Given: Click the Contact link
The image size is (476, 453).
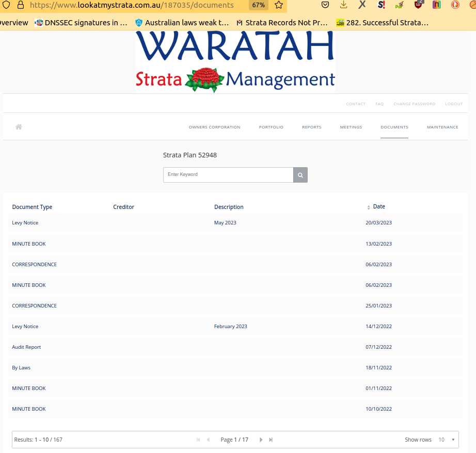Looking at the screenshot, I should (x=356, y=104).
